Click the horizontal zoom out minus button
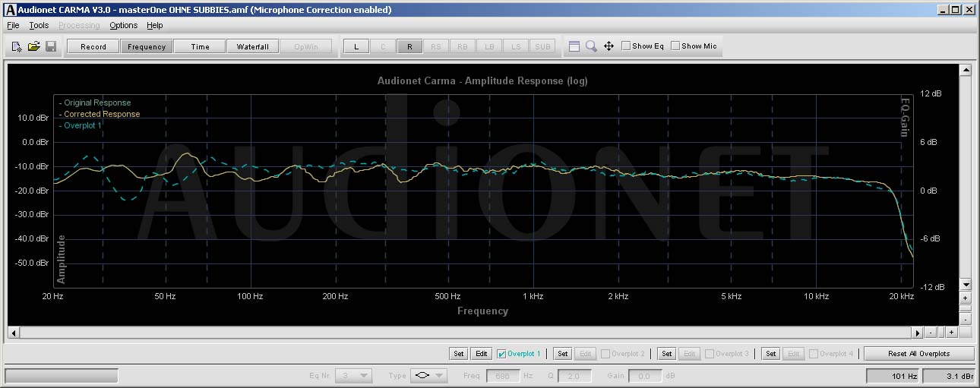Viewport: 980px width, 388px height. pos(931,333)
